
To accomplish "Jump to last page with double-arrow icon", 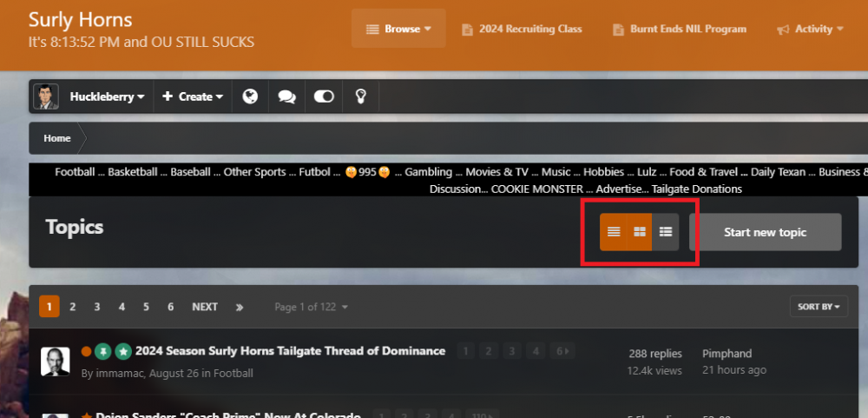I will point(240,307).
